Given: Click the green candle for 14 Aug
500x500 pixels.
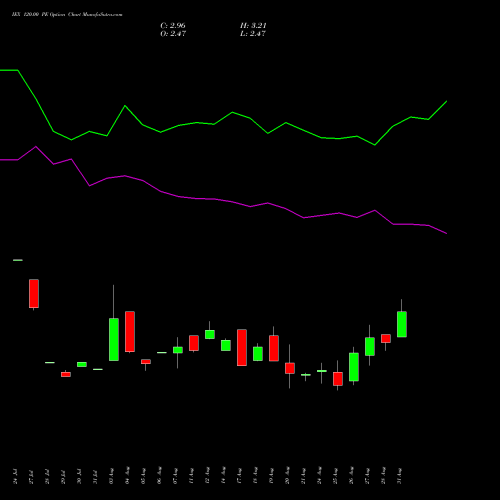Looking at the screenshot, I should 226,345.
